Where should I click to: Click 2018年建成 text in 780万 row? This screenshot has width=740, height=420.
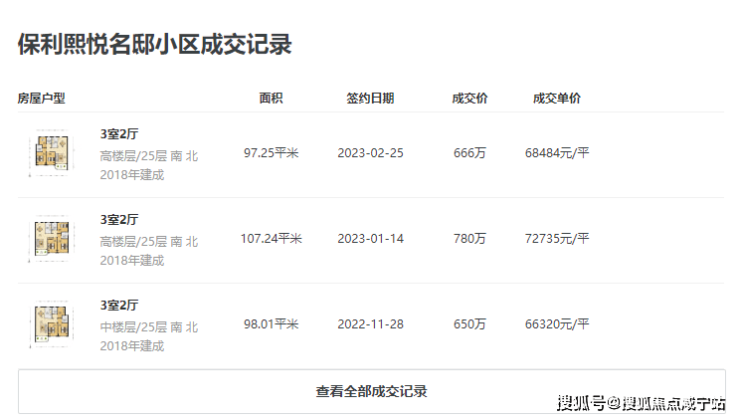[x=132, y=260]
